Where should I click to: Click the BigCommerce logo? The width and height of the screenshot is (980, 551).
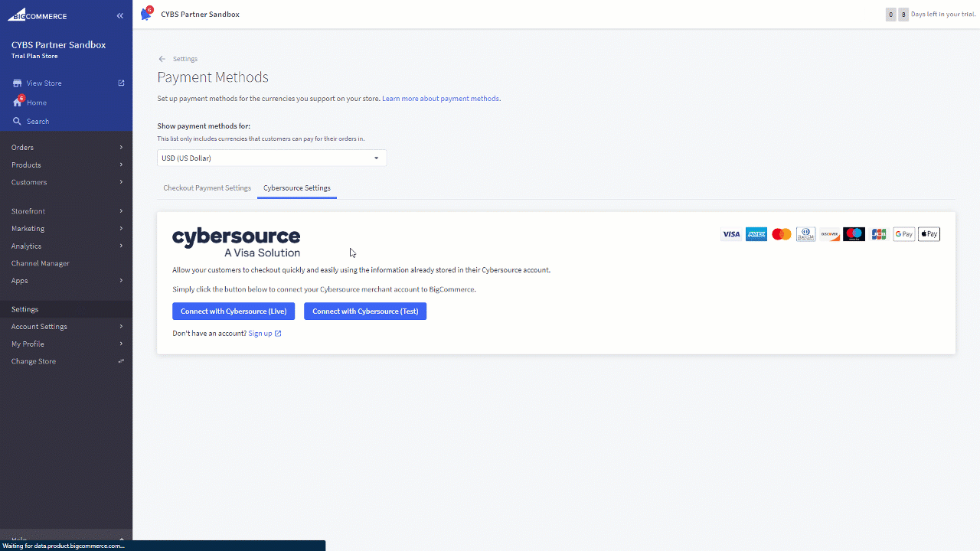point(38,15)
